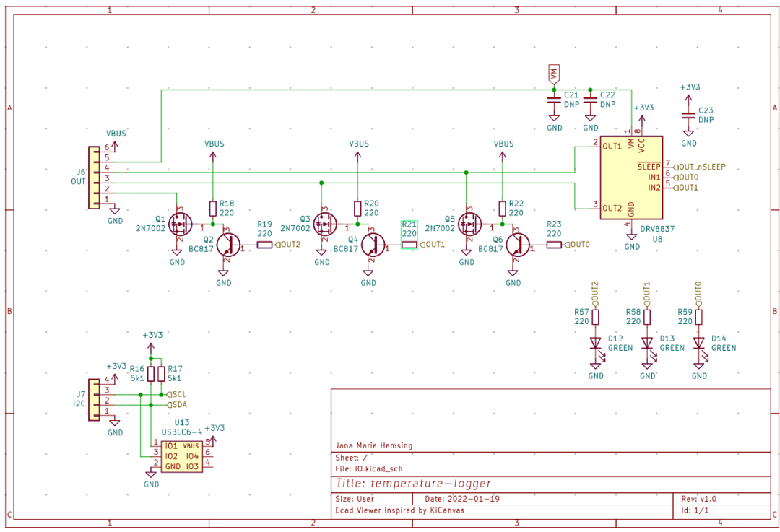Click 'File: IO.kicad_sch' in title block
Viewport: 780px width, 532px height.
tap(368, 468)
